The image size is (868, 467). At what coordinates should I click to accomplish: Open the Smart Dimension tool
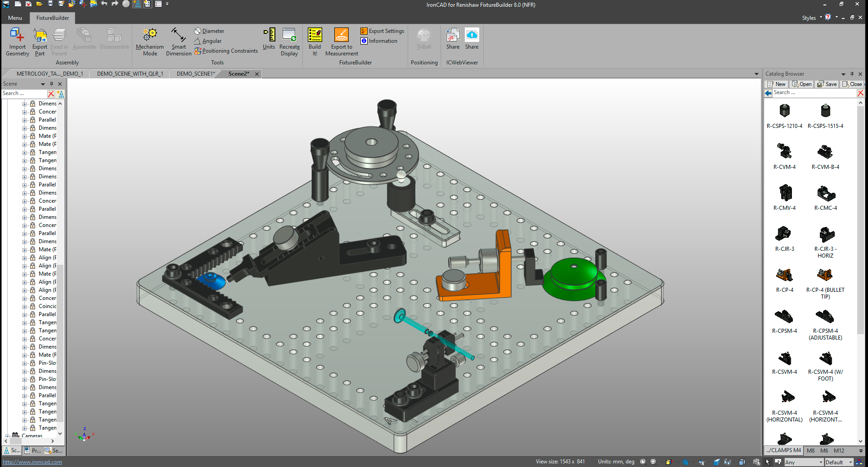point(178,41)
